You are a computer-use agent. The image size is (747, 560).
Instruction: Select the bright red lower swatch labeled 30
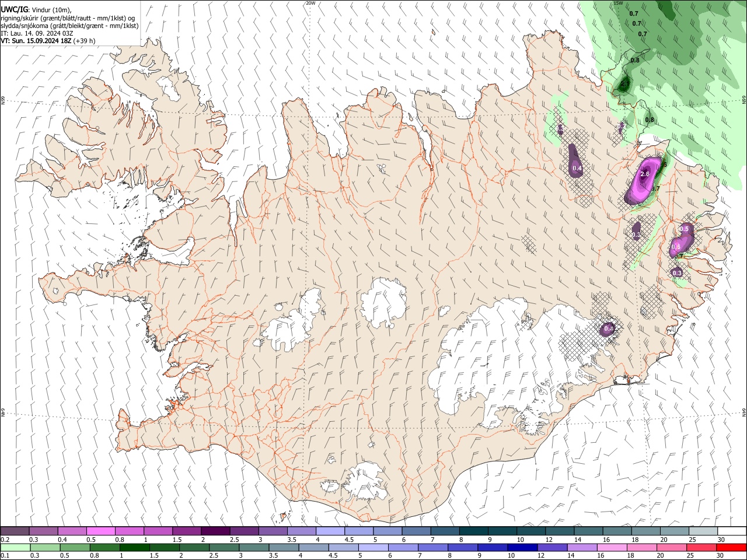(732, 547)
